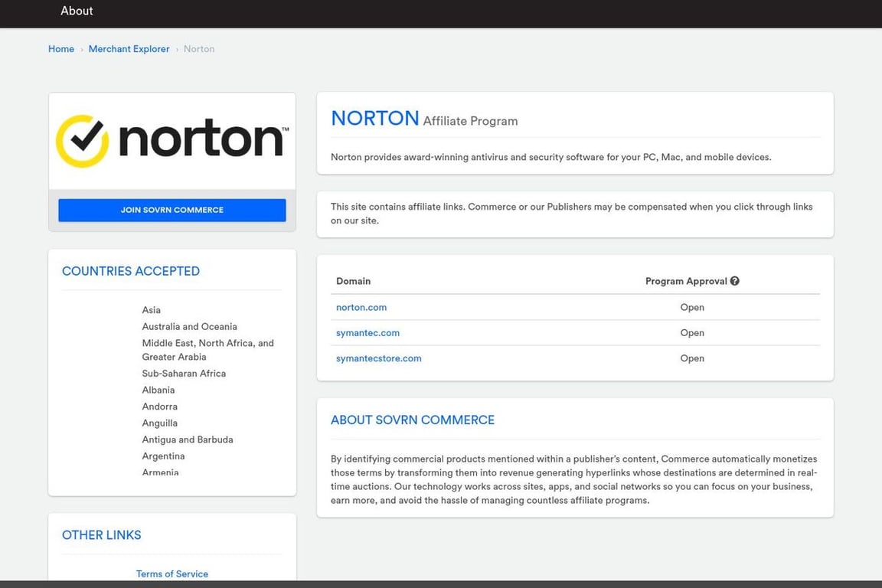Click the Norton logo image
This screenshot has height=588, width=882.
click(172, 141)
